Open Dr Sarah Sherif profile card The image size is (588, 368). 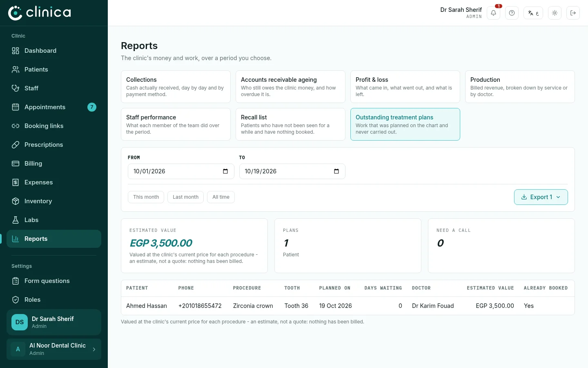54,322
